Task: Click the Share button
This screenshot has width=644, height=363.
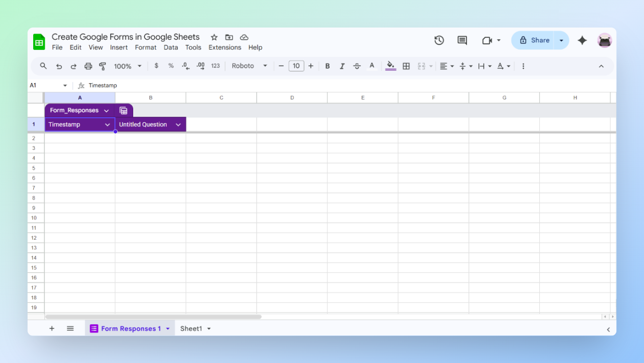Action: coord(533,40)
